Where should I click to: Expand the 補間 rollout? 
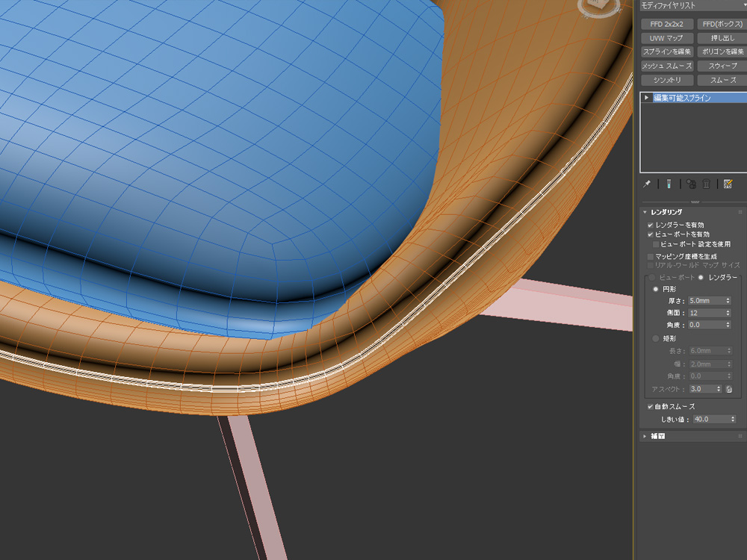pos(645,436)
